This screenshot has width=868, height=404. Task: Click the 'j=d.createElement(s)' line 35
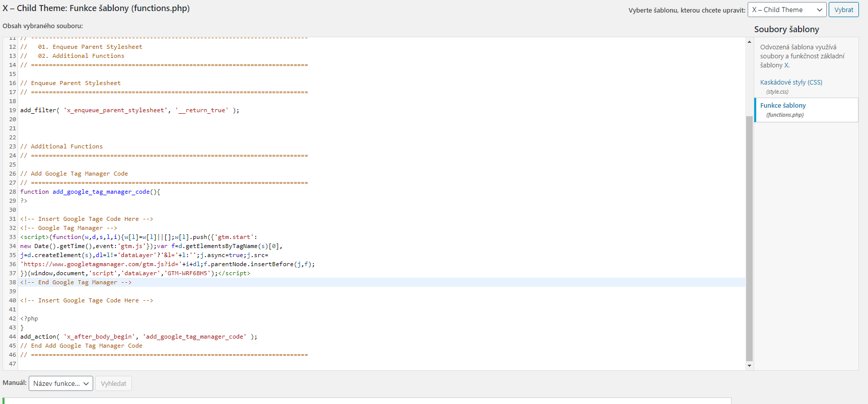point(144,255)
